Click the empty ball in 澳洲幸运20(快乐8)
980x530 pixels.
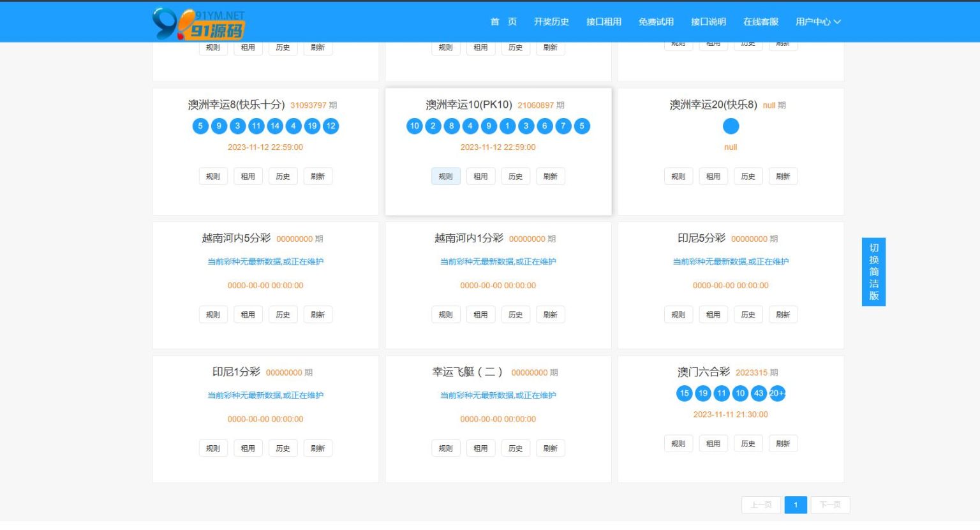(x=731, y=126)
